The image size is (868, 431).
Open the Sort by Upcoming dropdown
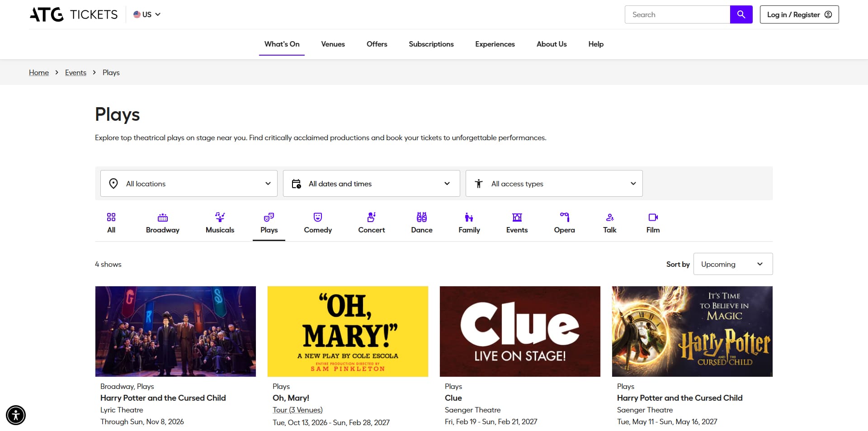point(733,264)
